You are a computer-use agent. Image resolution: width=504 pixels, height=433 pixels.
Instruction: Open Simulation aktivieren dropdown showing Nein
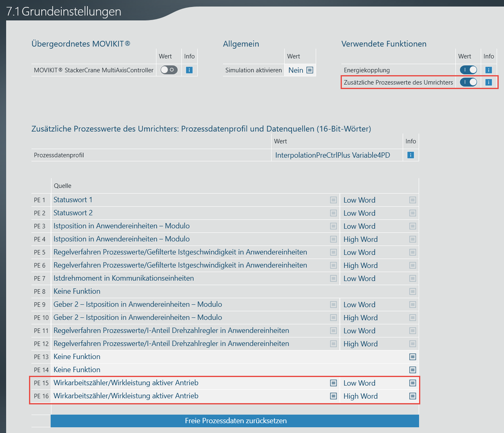(x=300, y=70)
